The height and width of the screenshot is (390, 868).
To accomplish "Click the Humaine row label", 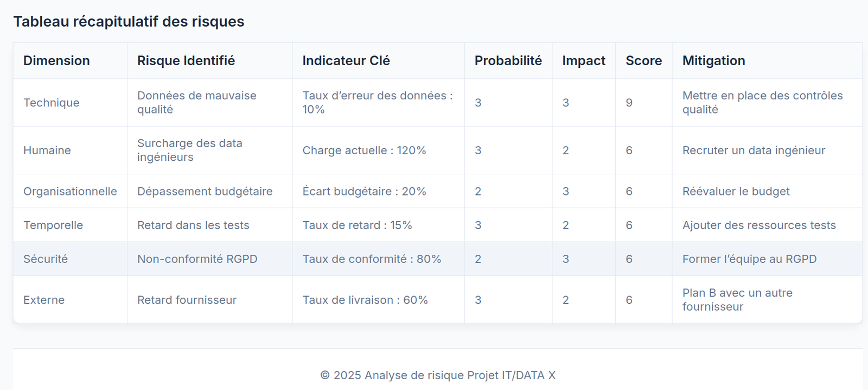I will (47, 150).
